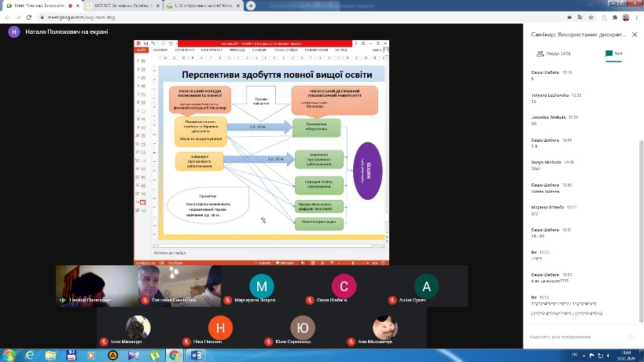Switch to the second browser tab
Viewport: 644px width, 362px height.
coord(123,6)
